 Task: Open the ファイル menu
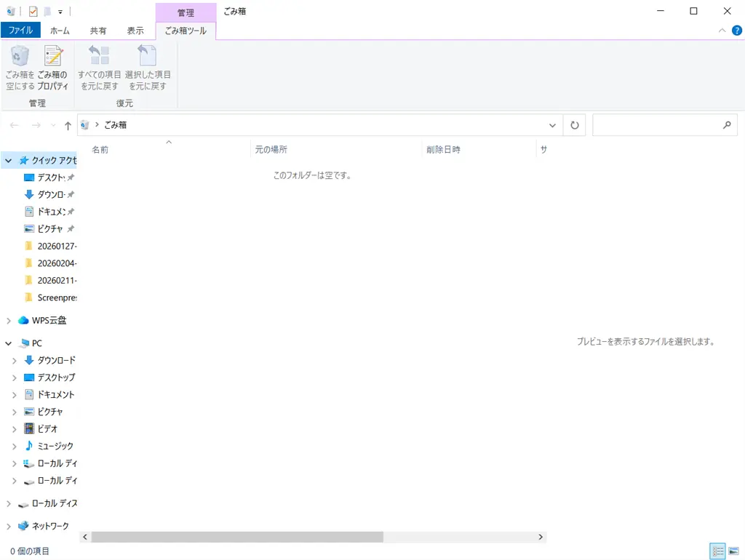pyautogui.click(x=20, y=30)
